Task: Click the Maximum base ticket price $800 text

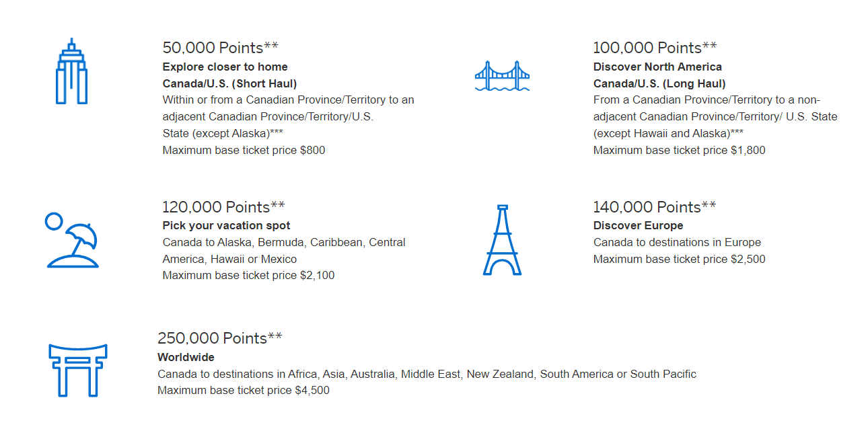Action: click(x=244, y=150)
